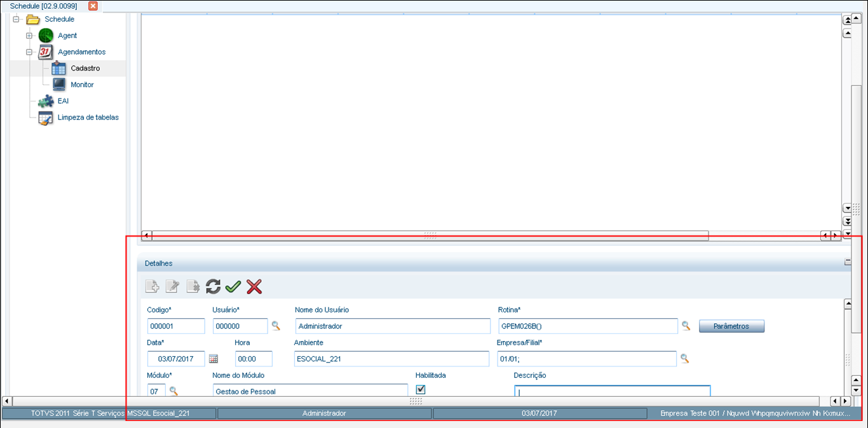Click the grid double-up scroll arrow
This screenshot has height=428, width=868.
tap(847, 20)
